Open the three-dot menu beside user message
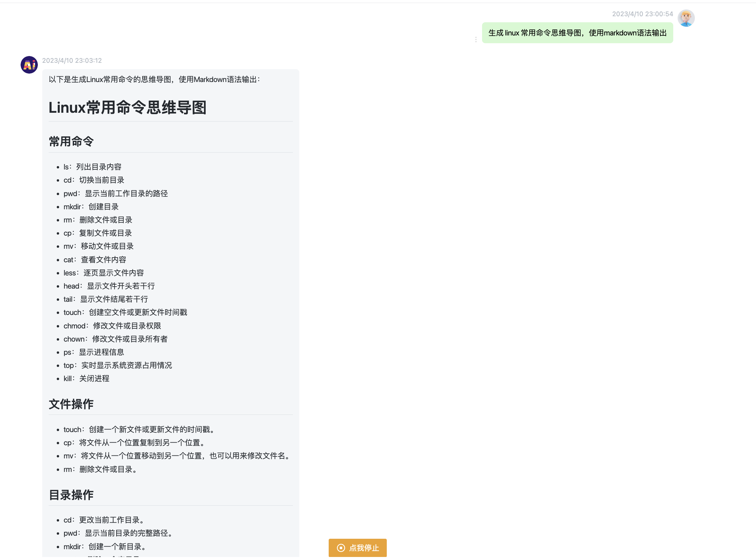 475,39
